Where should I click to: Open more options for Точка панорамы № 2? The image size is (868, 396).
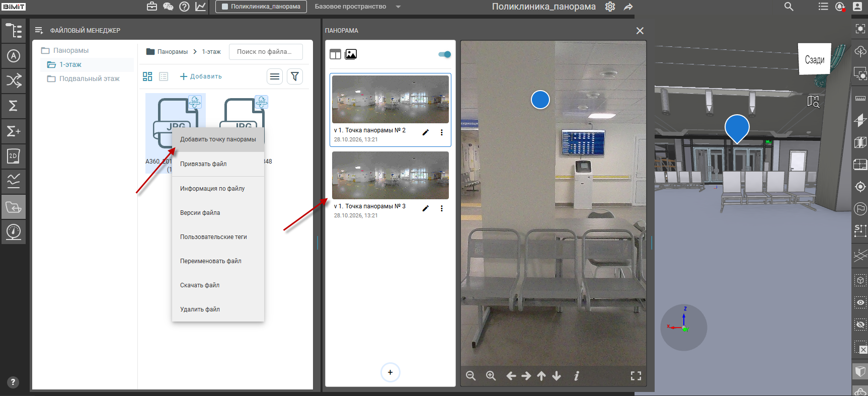[x=442, y=132]
